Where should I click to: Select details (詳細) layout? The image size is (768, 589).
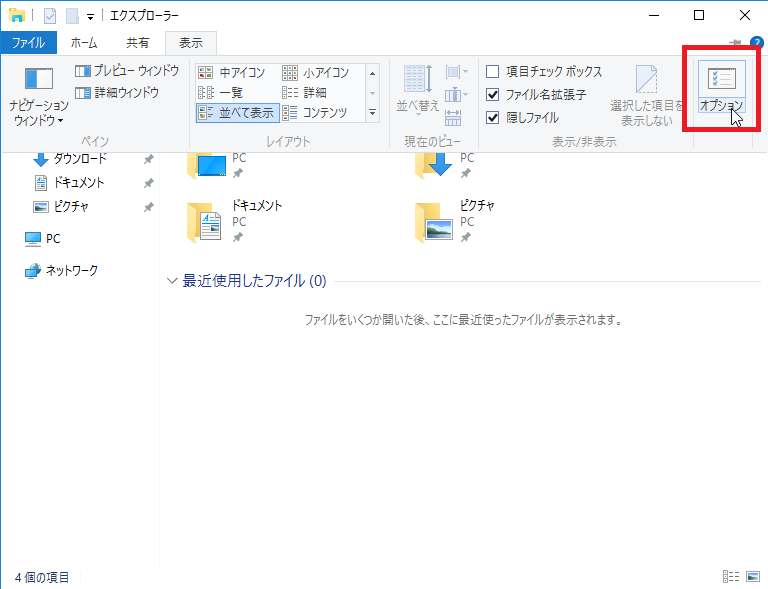pos(304,93)
